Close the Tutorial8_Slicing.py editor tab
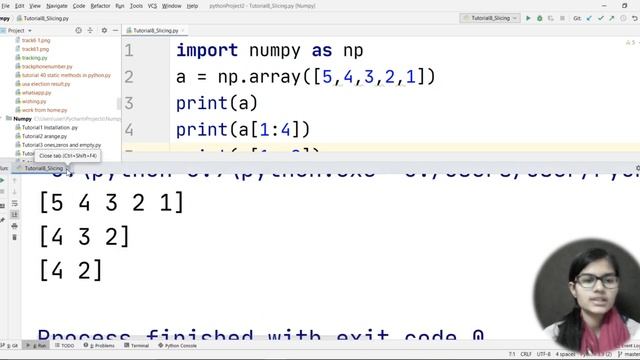 coord(182,31)
